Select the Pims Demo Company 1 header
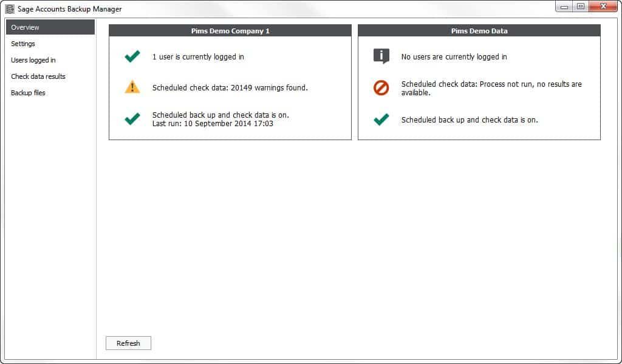 click(230, 30)
